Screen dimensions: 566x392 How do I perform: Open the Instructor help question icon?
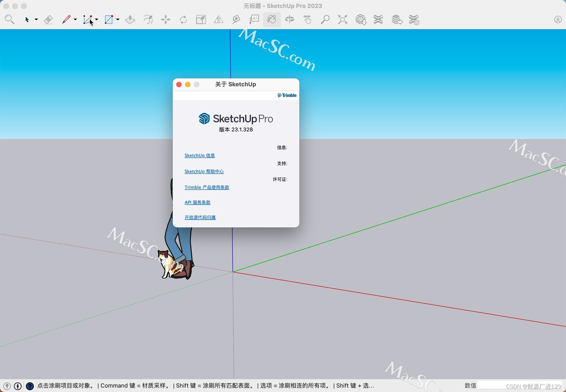(x=29, y=386)
